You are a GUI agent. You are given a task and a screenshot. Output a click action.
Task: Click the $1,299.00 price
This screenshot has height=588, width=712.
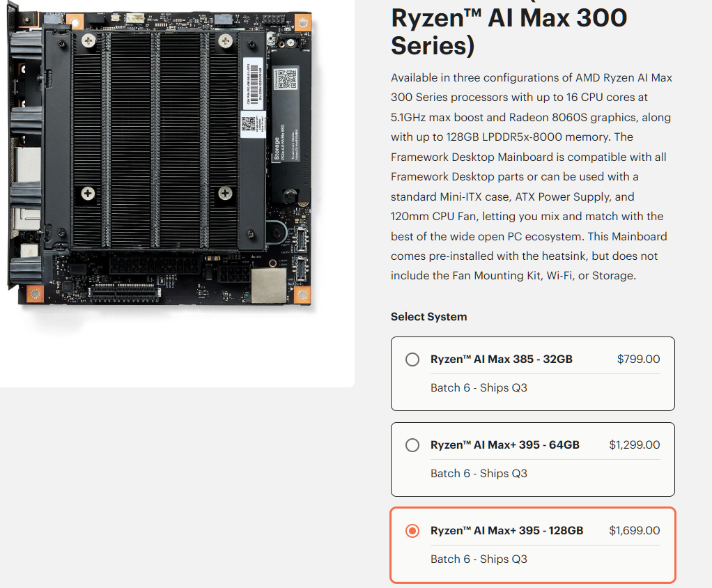(634, 445)
